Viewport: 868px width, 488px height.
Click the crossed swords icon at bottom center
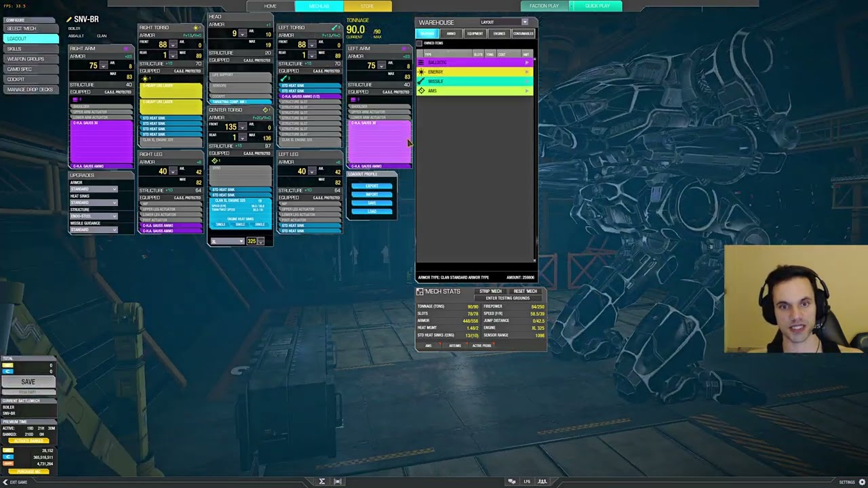coord(322,482)
